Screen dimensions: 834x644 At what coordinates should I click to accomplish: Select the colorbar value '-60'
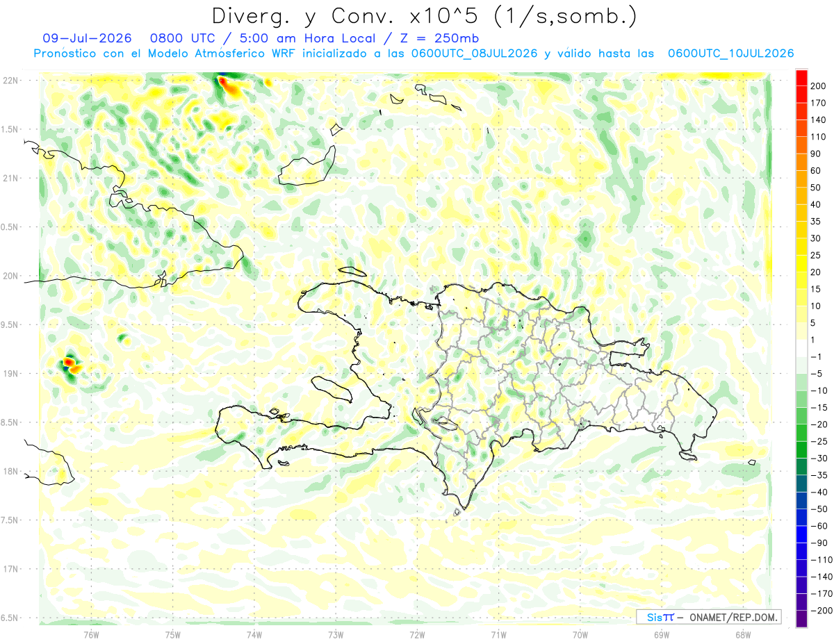coord(819,526)
